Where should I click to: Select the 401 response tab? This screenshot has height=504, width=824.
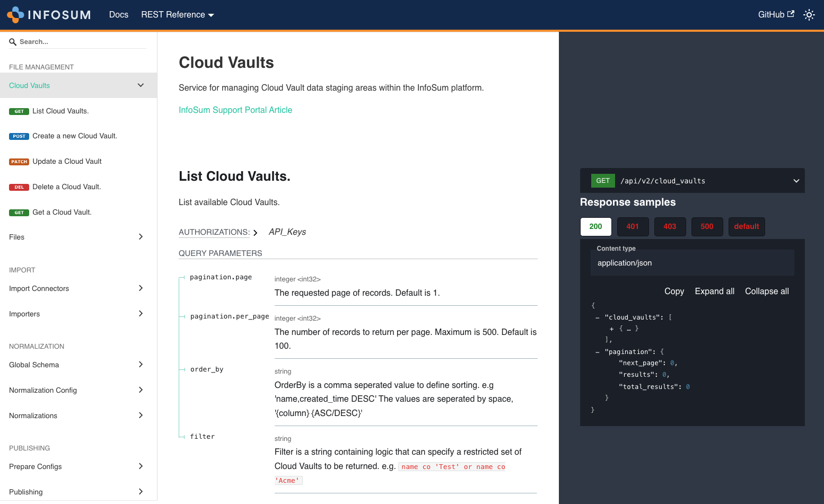coord(633,226)
